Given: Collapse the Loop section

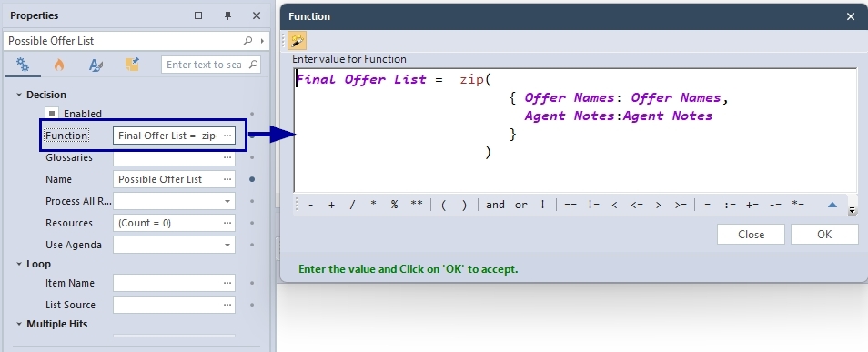Looking at the screenshot, I should (19, 264).
